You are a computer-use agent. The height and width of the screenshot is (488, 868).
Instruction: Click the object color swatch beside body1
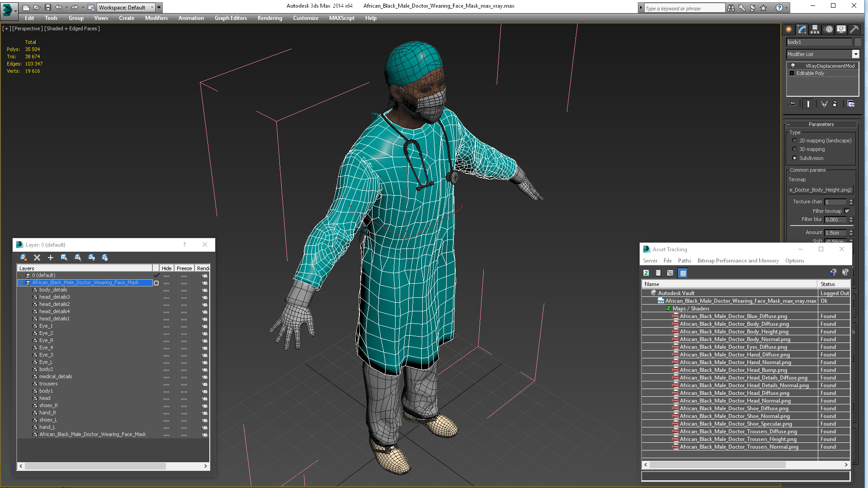858,42
